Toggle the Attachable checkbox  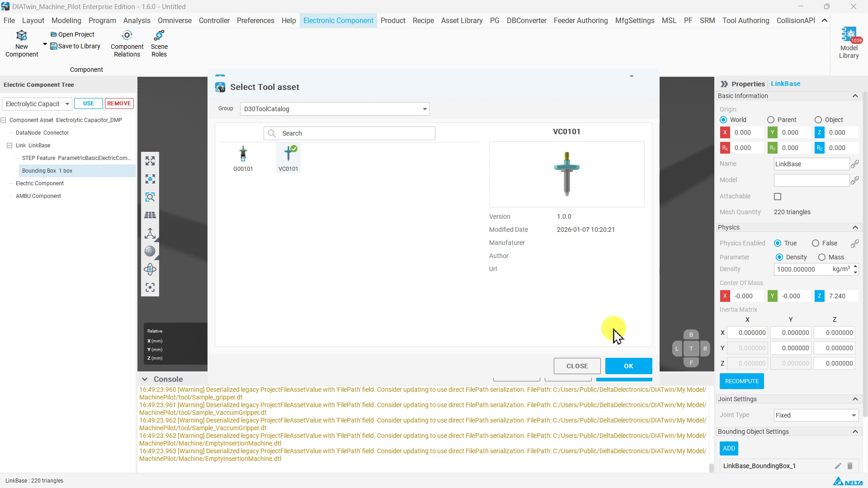tap(778, 197)
